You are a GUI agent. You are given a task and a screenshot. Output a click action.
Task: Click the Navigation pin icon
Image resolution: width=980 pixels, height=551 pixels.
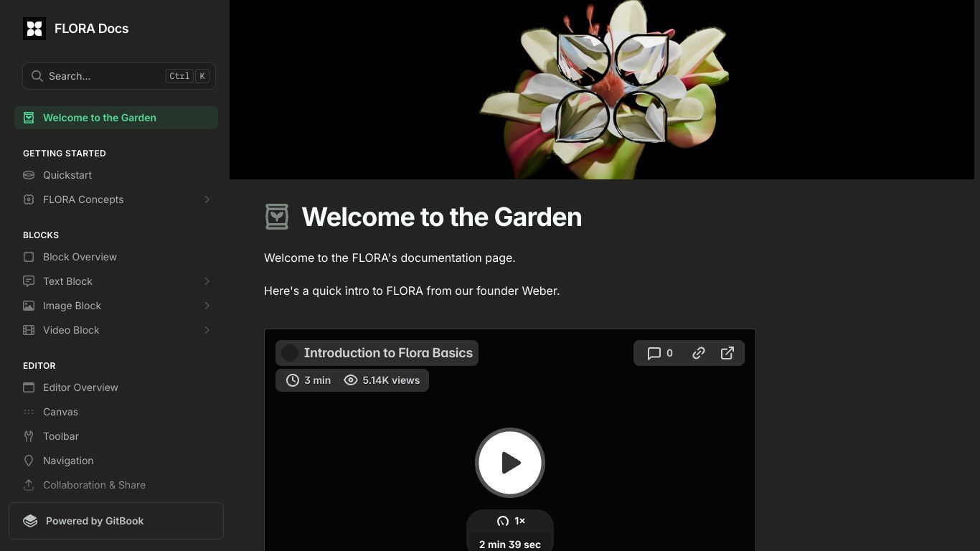(29, 461)
